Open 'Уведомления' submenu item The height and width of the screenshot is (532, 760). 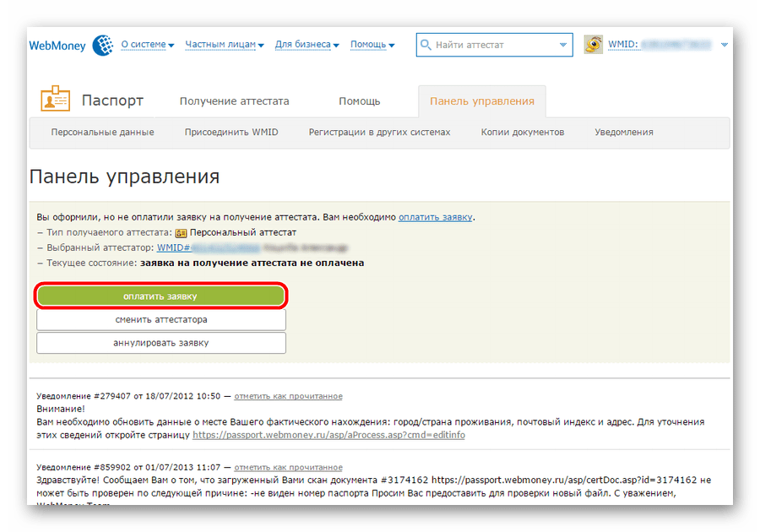pyautogui.click(x=624, y=132)
